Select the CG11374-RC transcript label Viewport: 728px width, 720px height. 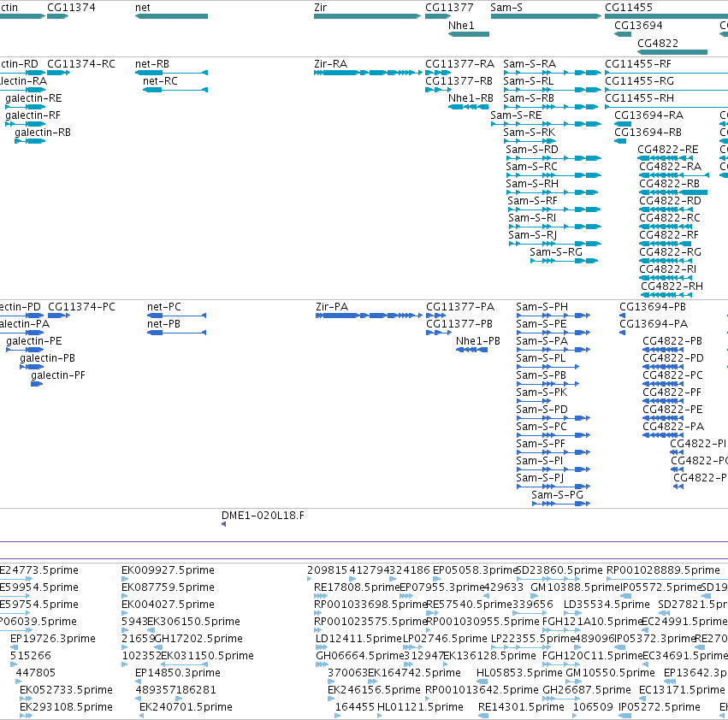coord(80,64)
